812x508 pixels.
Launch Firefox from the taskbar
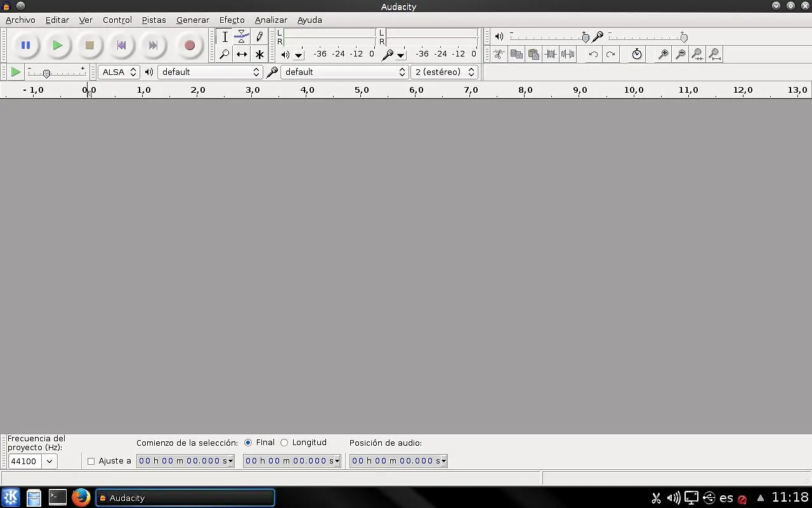(81, 497)
